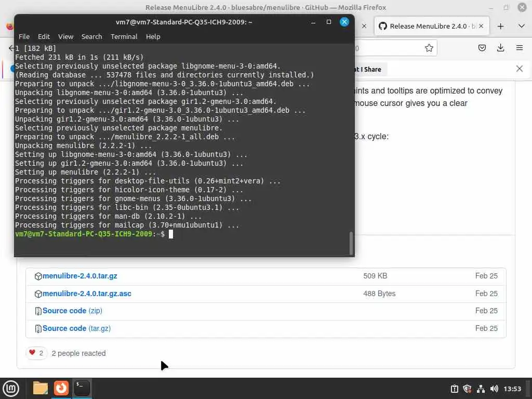Screen dimensions: 532x399
Task: Open the Help menu in terminal
Action: point(153,37)
